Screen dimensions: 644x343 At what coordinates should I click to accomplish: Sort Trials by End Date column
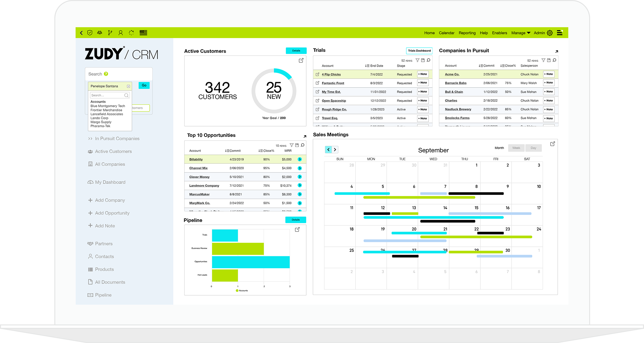click(374, 66)
